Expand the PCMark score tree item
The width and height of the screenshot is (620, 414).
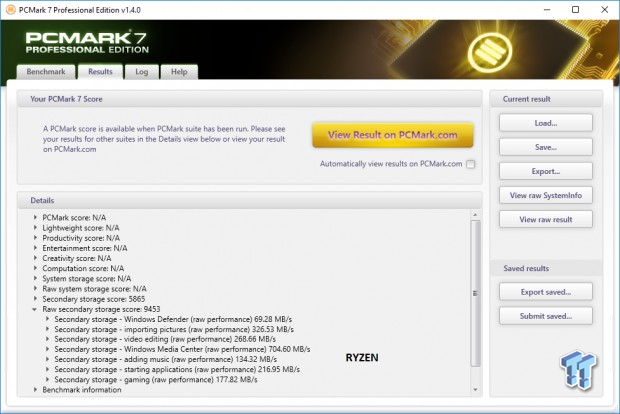tap(36, 217)
